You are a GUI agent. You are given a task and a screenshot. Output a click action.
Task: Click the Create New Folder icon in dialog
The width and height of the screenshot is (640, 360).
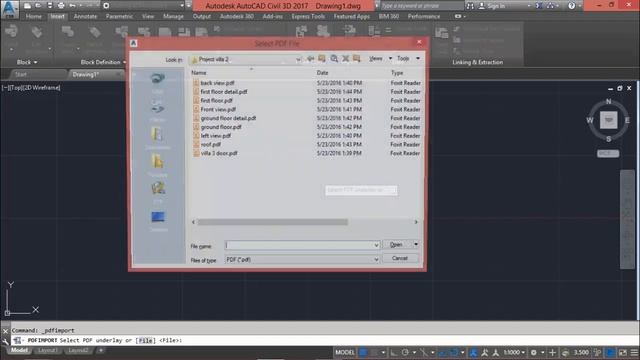(x=357, y=59)
